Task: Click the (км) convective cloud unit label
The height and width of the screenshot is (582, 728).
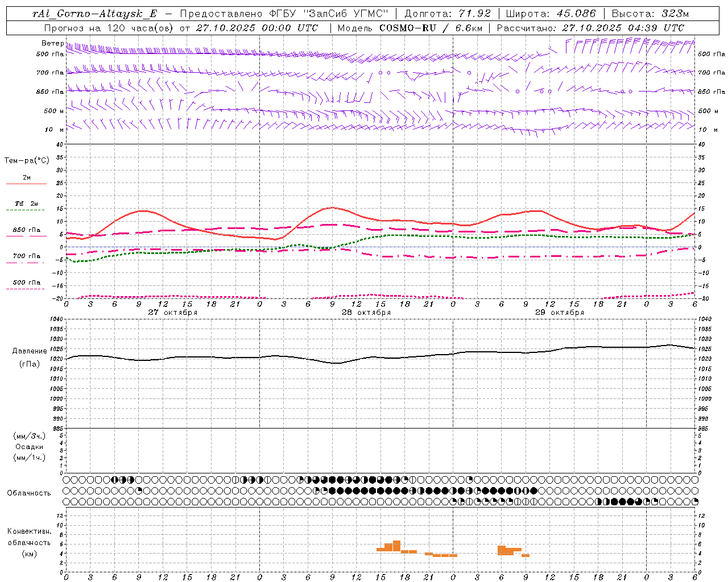Action: [x=30, y=553]
